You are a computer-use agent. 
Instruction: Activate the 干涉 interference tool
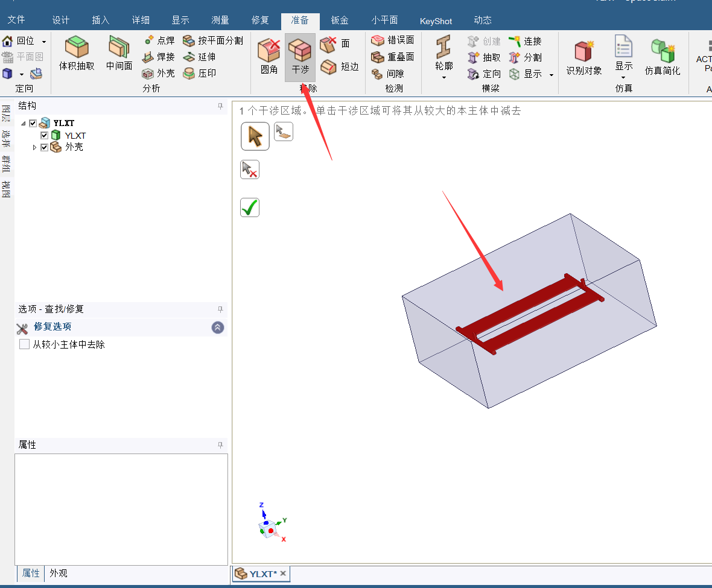pyautogui.click(x=300, y=49)
